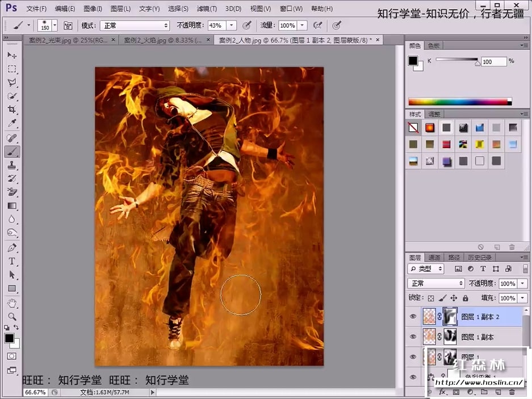Click the foreground color in Color panel

[x=413, y=61]
